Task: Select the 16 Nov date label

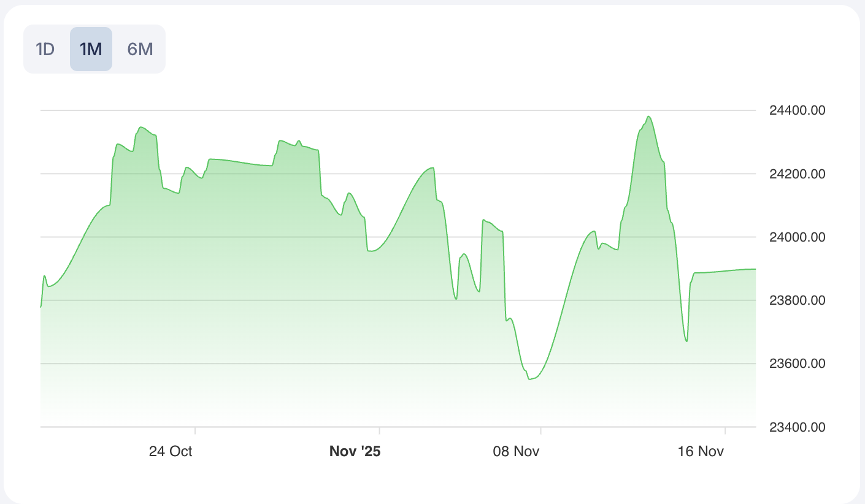Action: (x=701, y=452)
